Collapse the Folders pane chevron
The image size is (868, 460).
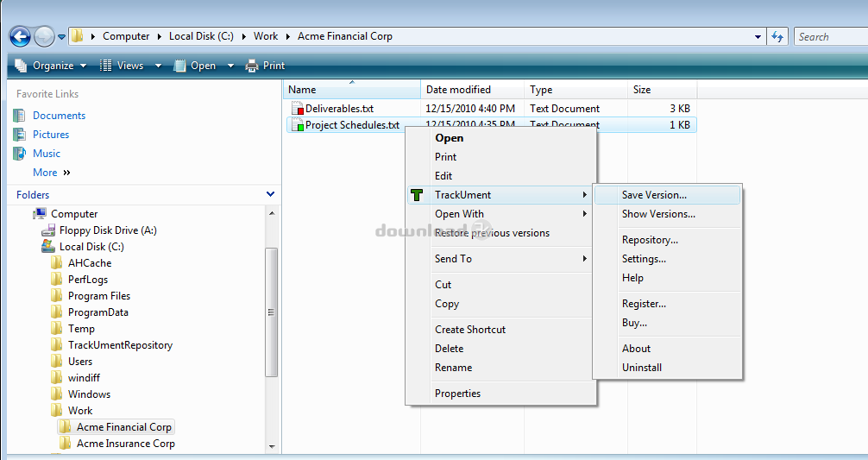tap(270, 194)
